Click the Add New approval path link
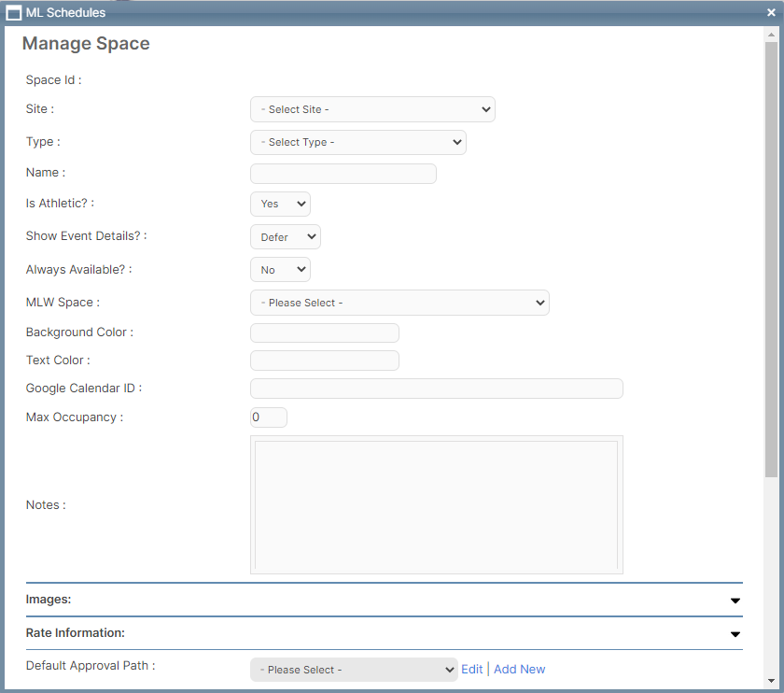 click(520, 670)
